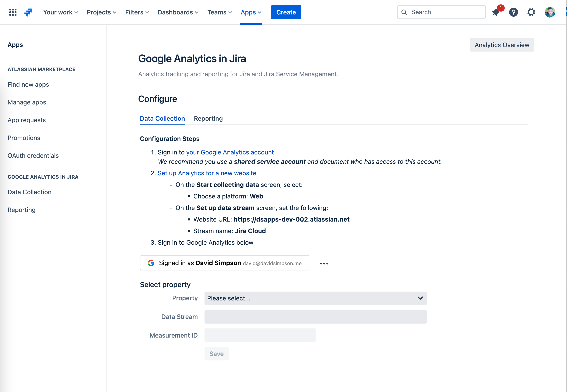Click the Google logo in the signed-in box
The width and height of the screenshot is (567, 392).
pyautogui.click(x=151, y=263)
